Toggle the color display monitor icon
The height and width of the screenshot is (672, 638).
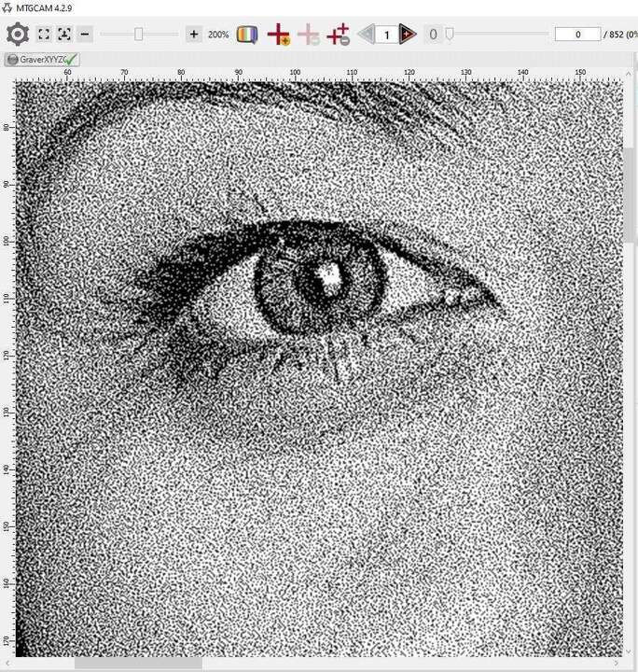click(x=247, y=35)
